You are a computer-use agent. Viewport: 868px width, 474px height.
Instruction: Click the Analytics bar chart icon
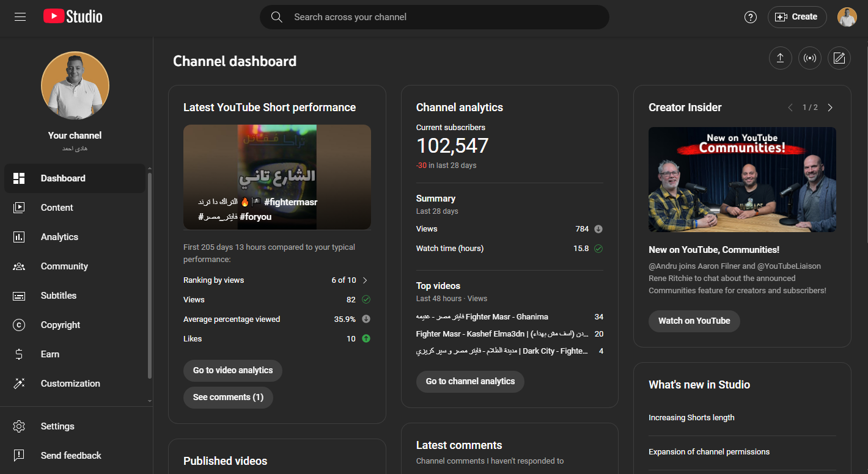pos(19,237)
